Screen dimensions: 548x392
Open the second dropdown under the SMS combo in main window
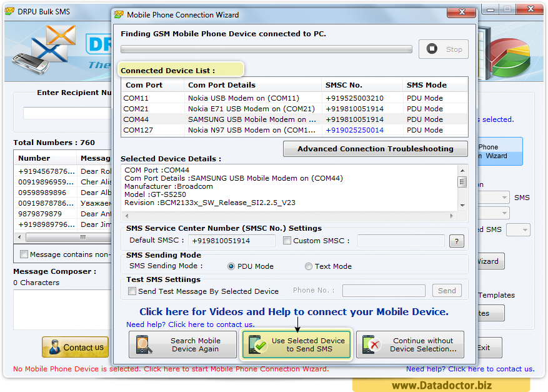pos(504,213)
